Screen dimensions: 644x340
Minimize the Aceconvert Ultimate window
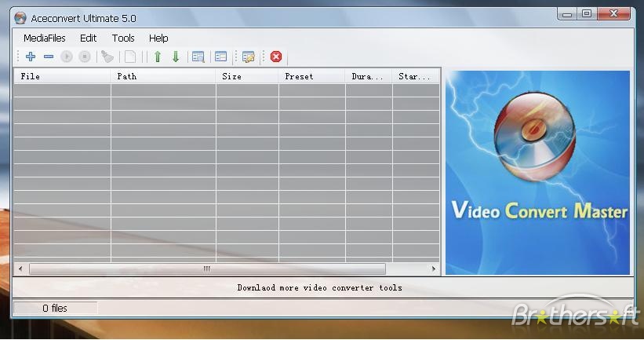coord(567,14)
